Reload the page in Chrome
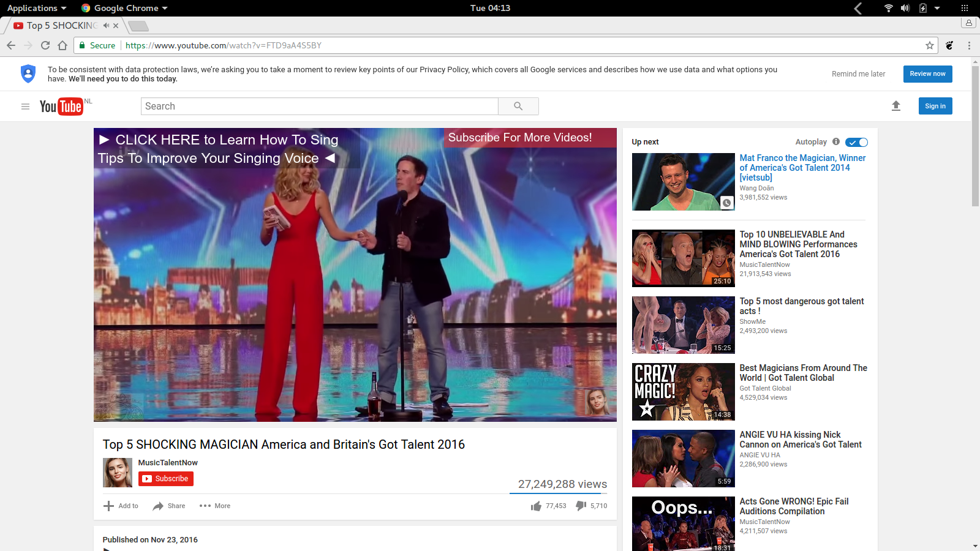 coord(45,45)
